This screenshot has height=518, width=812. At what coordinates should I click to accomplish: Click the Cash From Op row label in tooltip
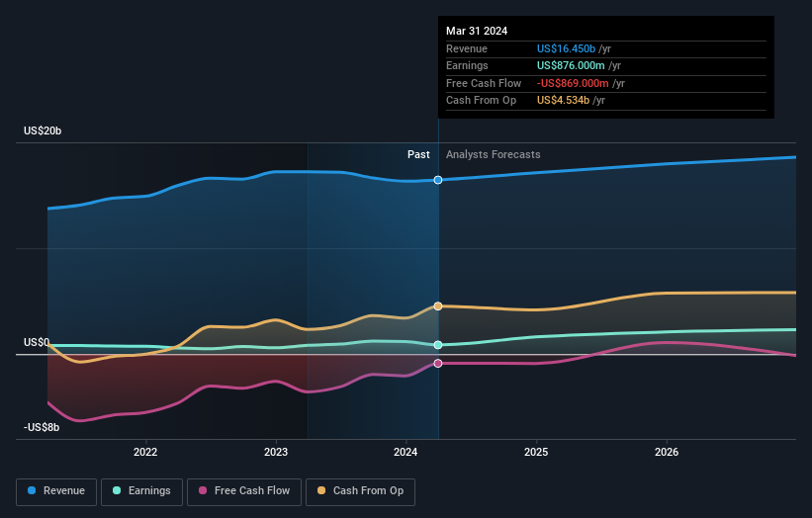point(481,101)
